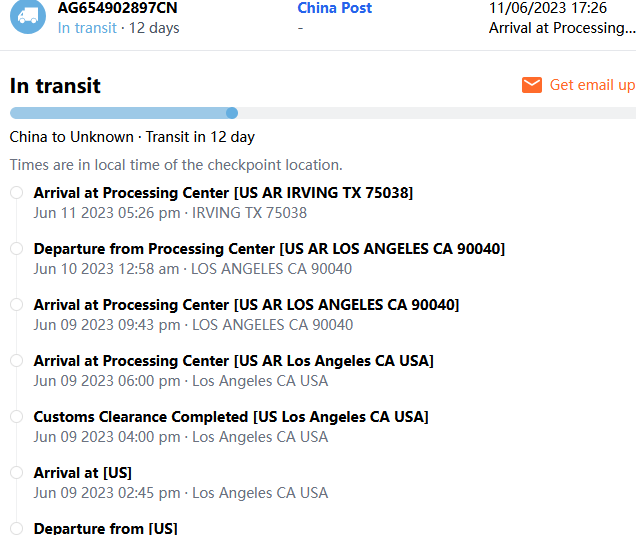Click the orange email envelope icon
Screen dimensions: 636x535
(532, 85)
